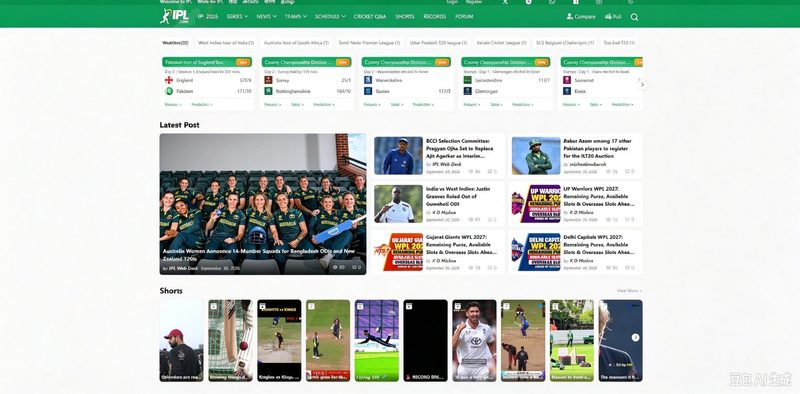Advance shorts carousel with right arrow
800x394 pixels.
[635, 337]
